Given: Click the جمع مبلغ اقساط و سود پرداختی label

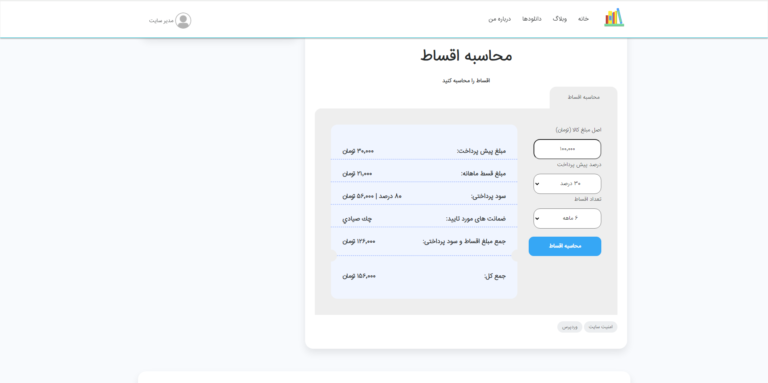Looking at the screenshot, I should [464, 241].
